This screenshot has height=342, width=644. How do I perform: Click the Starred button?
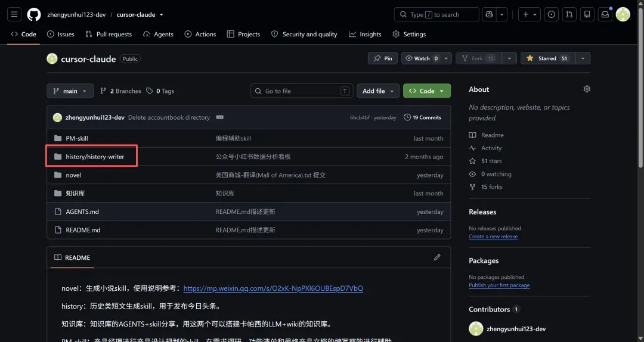pyautogui.click(x=548, y=58)
